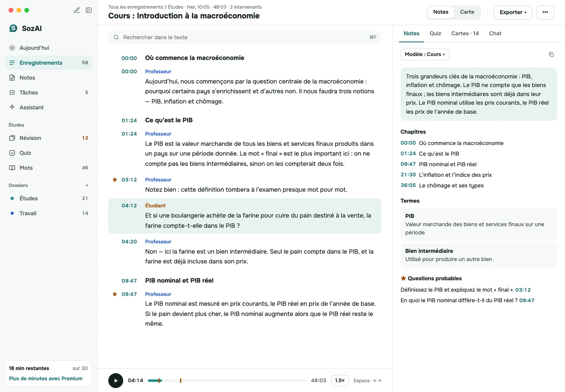Open the Quiz sidebar item
565x392 pixels.
click(48, 153)
